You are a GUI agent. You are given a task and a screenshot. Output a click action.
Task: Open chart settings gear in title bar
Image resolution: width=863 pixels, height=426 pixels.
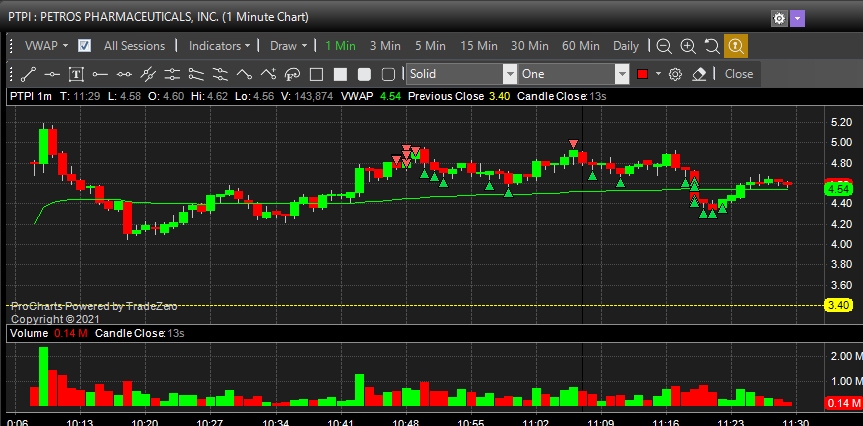click(779, 18)
